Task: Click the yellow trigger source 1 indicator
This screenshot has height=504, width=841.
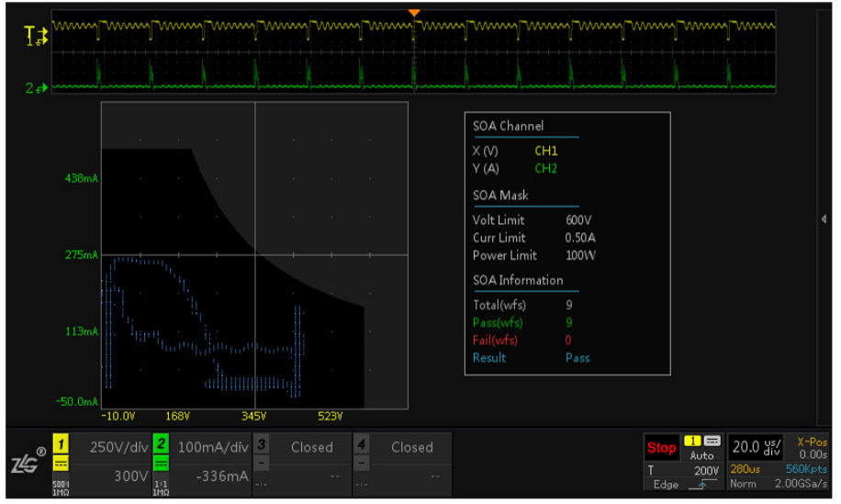Action: (x=693, y=442)
